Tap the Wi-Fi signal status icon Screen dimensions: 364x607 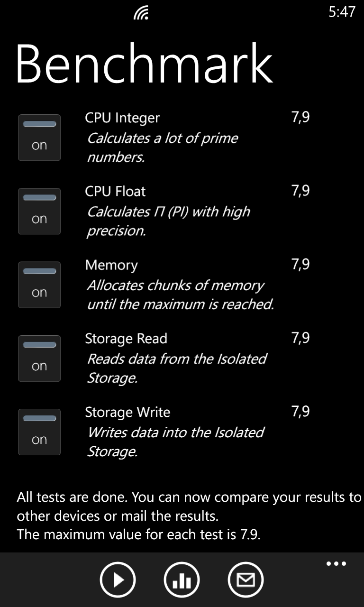[141, 13]
